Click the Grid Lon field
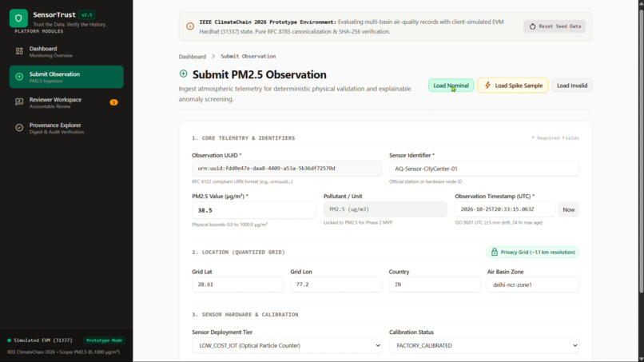The width and height of the screenshot is (644, 362). click(x=336, y=284)
